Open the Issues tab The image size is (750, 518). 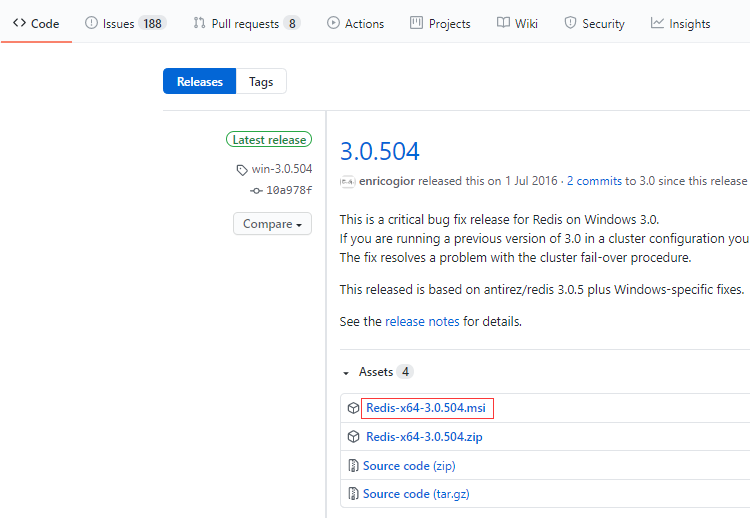(x=125, y=23)
